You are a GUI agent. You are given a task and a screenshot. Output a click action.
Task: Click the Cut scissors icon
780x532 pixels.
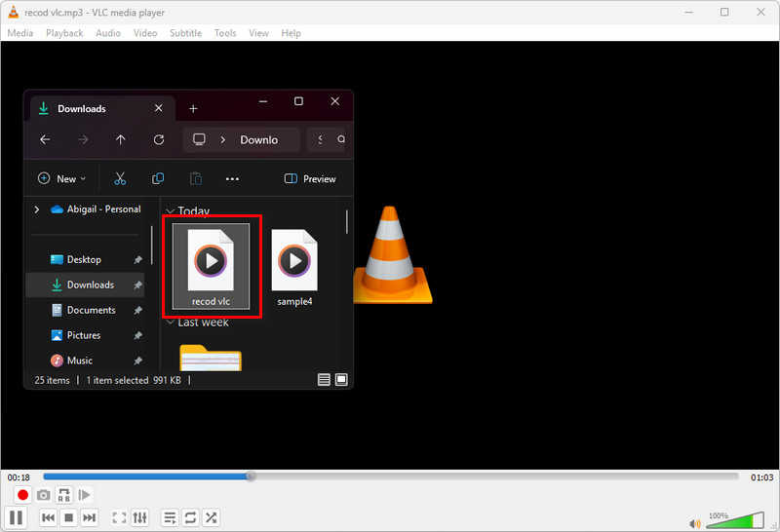[x=120, y=178]
